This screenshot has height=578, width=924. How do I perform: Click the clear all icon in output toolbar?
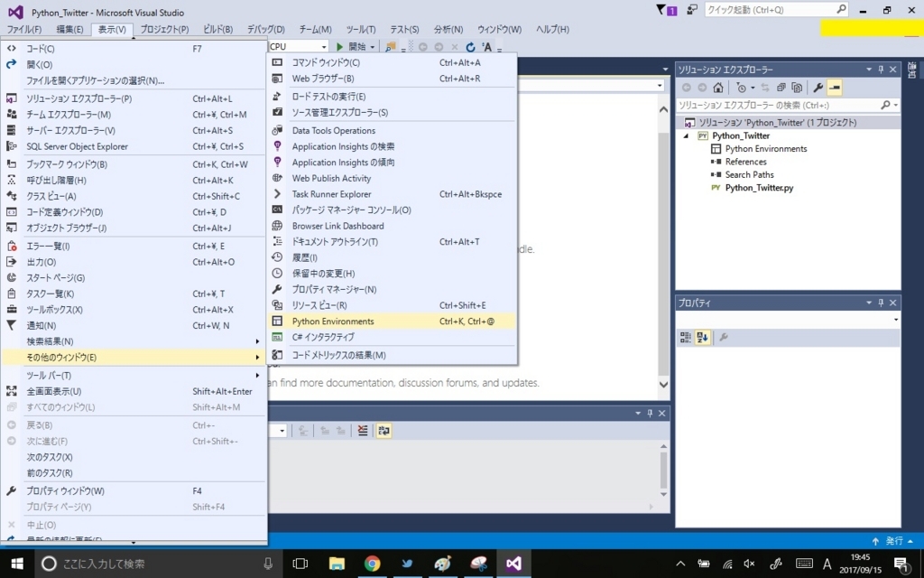363,431
